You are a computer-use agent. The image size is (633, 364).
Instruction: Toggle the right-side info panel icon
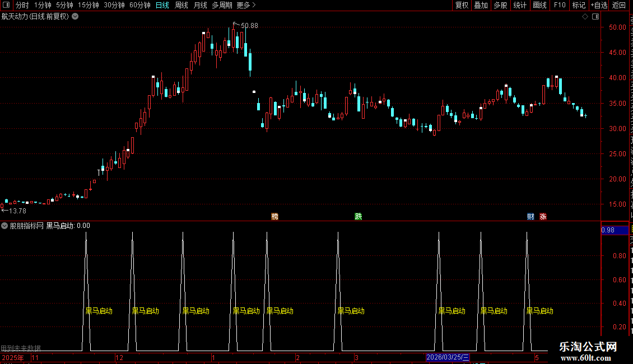[595, 17]
